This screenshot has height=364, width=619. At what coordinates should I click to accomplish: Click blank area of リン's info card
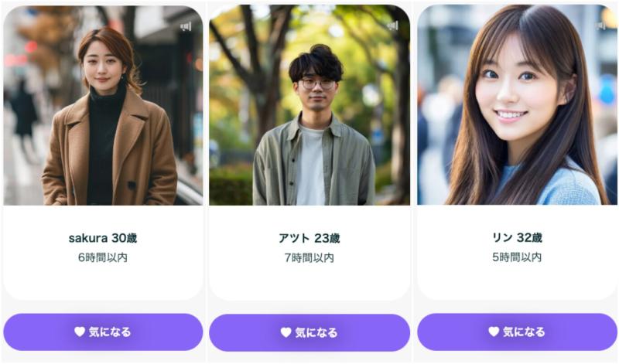click(517, 282)
